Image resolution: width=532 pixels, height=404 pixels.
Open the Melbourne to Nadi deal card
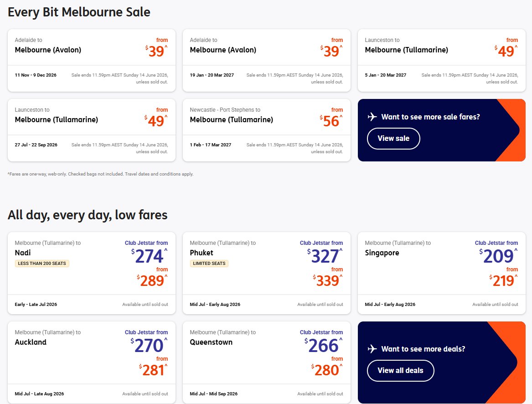92,273
